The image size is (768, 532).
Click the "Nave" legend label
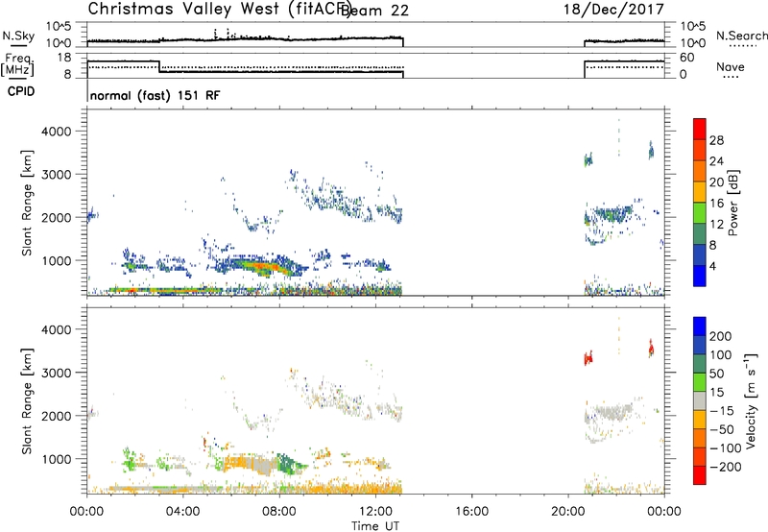[731, 67]
